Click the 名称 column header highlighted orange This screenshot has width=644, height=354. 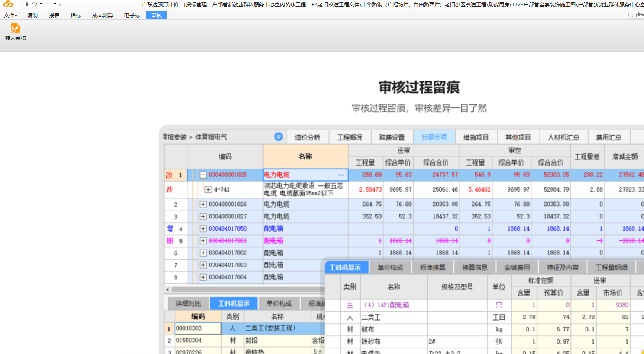click(305, 156)
